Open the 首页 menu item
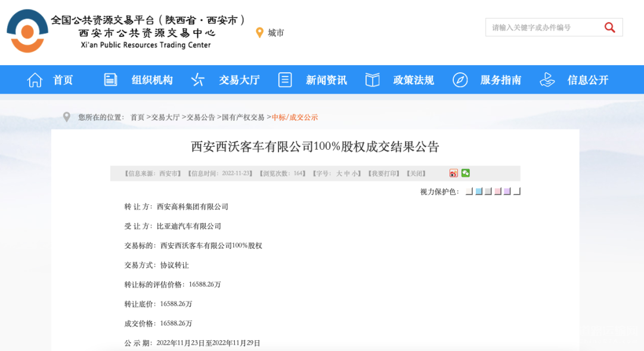The height and width of the screenshot is (351, 644). click(63, 80)
